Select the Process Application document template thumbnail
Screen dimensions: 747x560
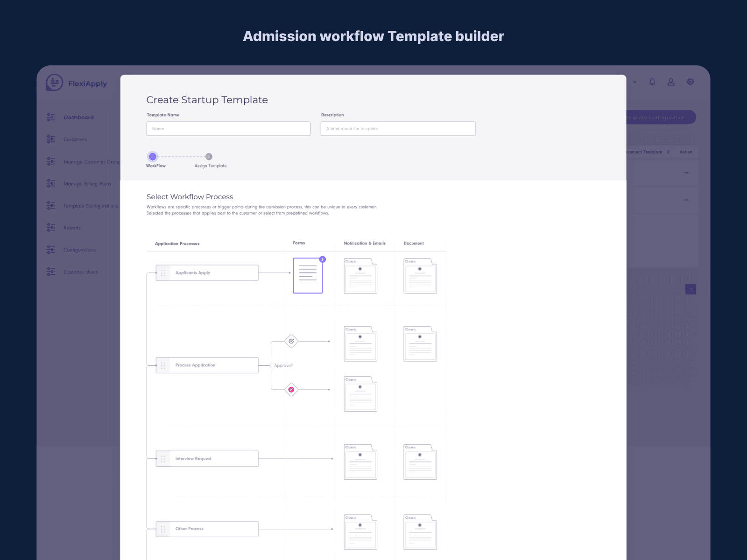[420, 344]
